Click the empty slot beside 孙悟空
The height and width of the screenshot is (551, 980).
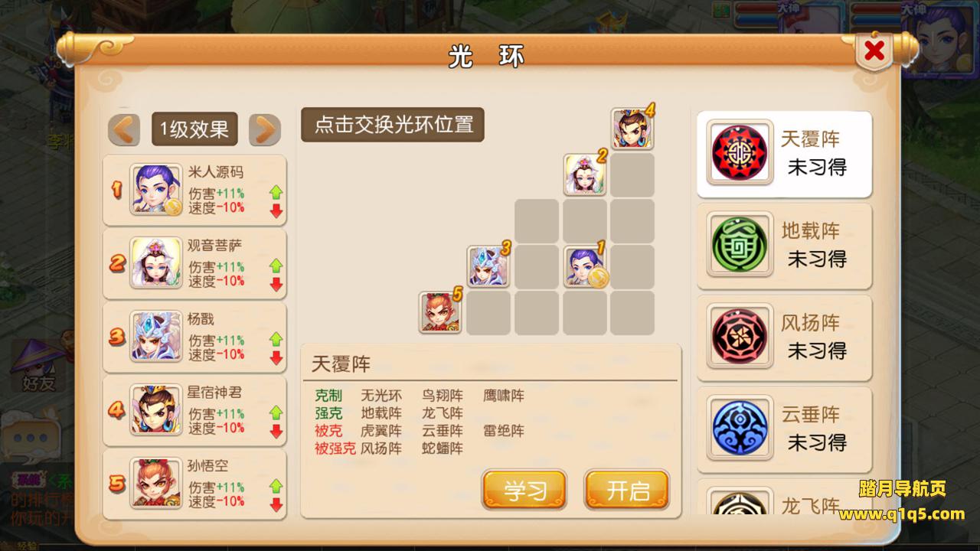click(x=488, y=313)
